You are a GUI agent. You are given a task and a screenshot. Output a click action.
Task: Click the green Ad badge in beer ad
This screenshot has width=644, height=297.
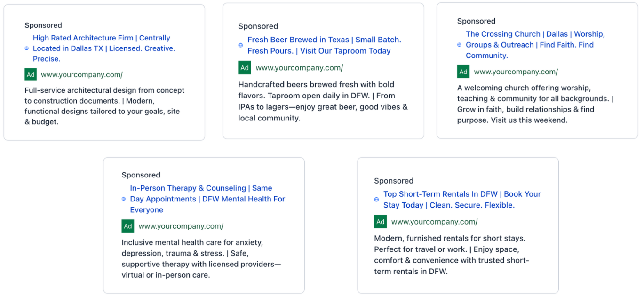245,68
